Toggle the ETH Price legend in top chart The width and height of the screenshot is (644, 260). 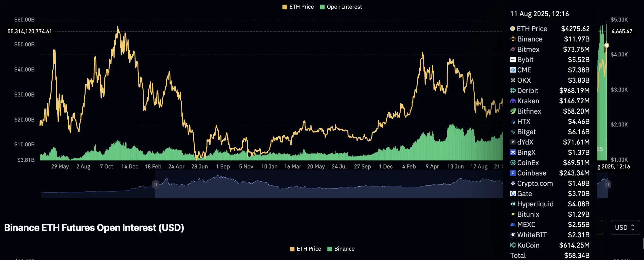pos(298,7)
